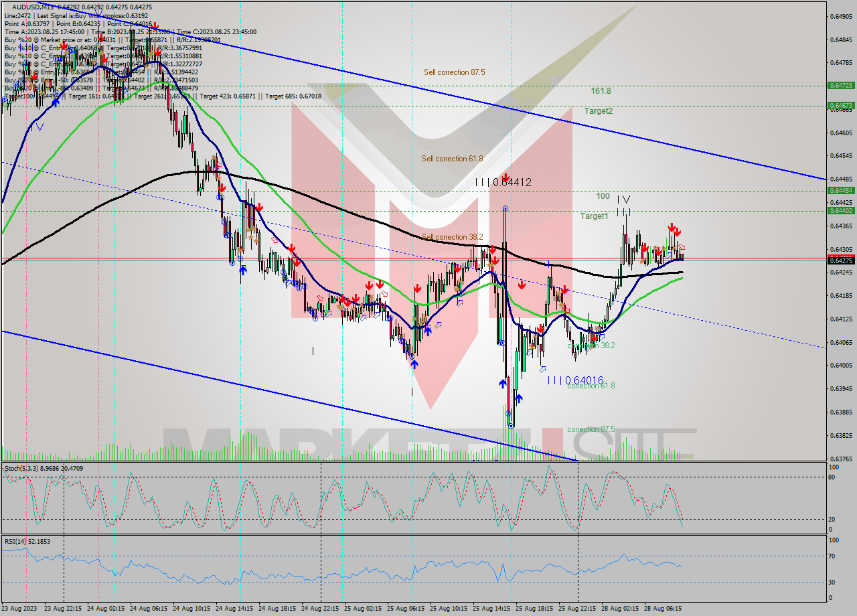Click the '24 Aug 10:15' time axis label
857x616 pixels.
pyautogui.click(x=191, y=609)
